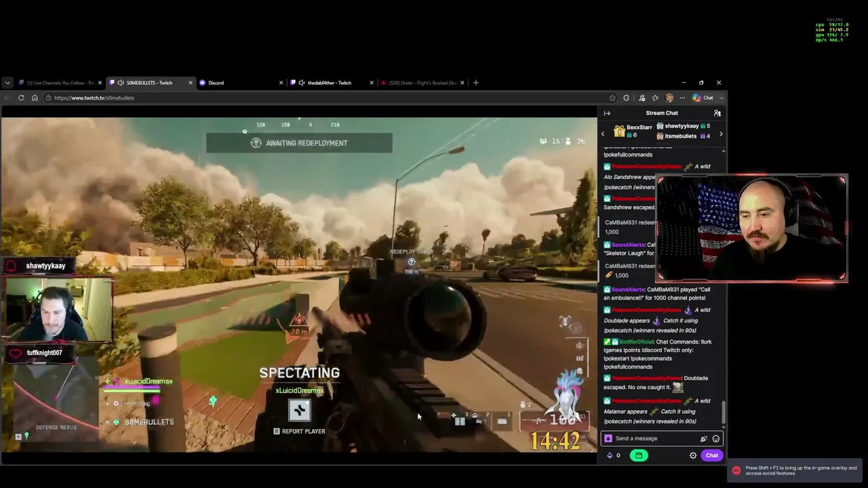Bookmark this page with the star
Image resolution: width=868 pixels, height=488 pixels.
(612, 98)
